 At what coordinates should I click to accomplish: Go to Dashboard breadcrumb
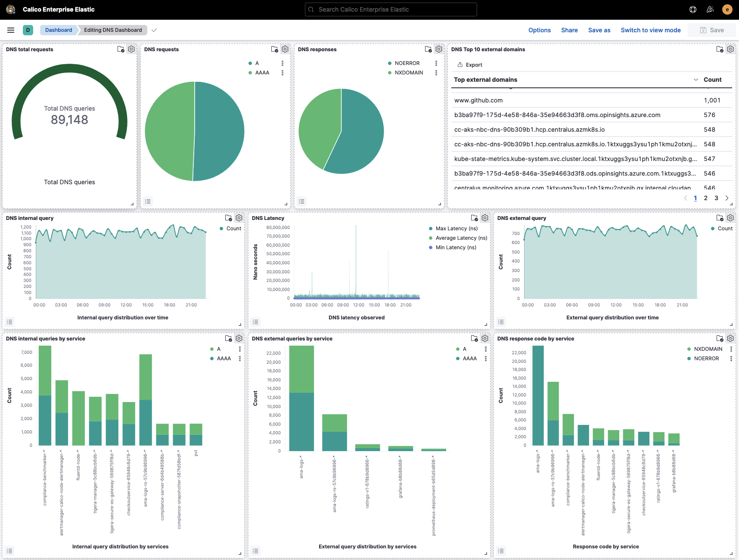coord(59,30)
